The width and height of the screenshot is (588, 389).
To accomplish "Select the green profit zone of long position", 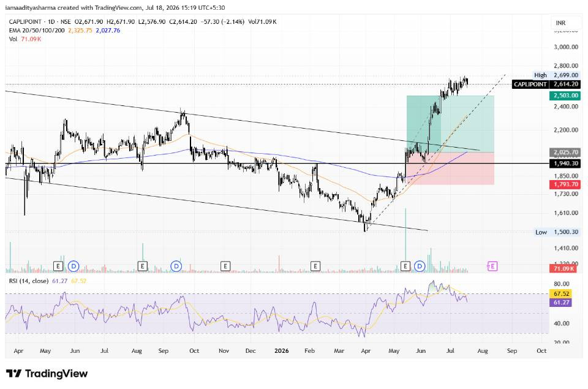I will 450,124.
